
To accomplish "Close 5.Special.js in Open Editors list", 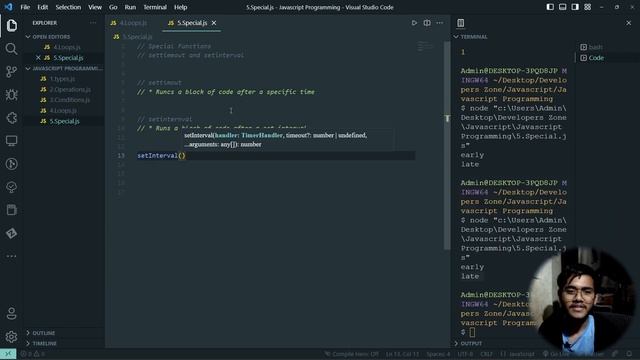I will 38,58.
